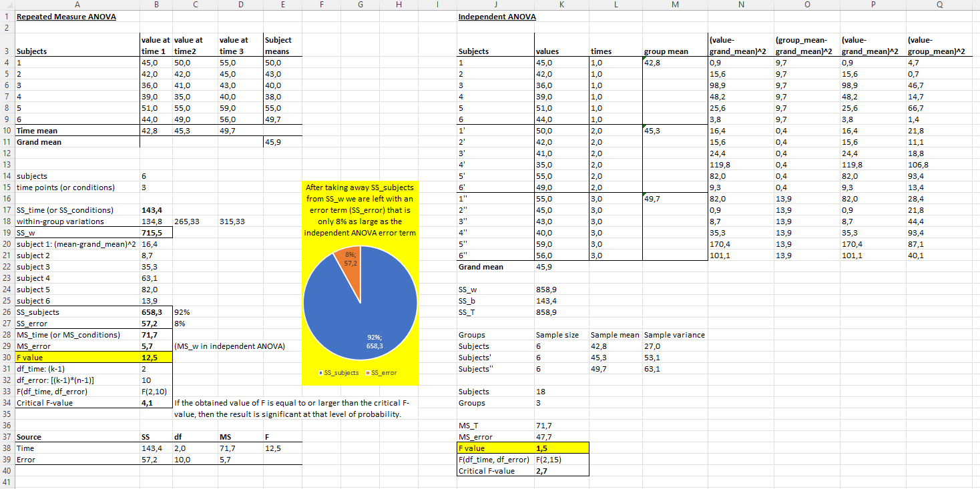
Task: Select the 'df_error: [(k-1)*(n-1)]' cell
Action: (x=77, y=380)
